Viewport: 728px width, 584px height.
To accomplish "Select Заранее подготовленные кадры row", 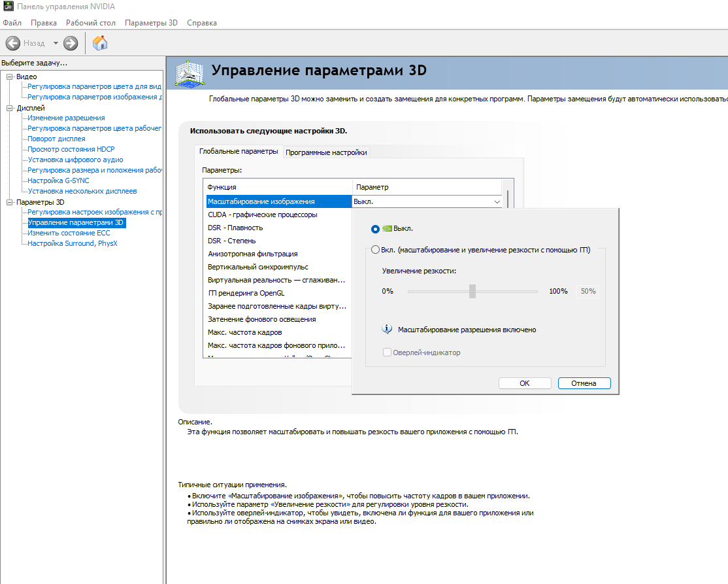I will (279, 306).
